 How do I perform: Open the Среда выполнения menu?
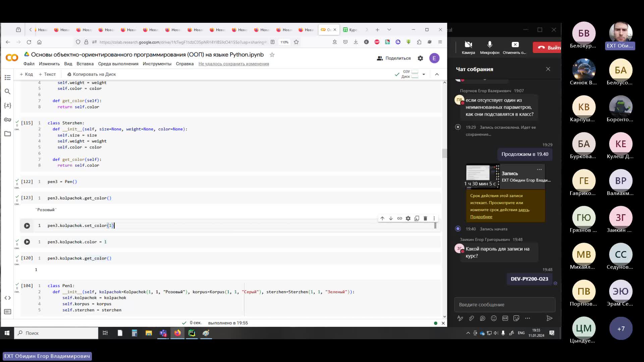[118, 64]
